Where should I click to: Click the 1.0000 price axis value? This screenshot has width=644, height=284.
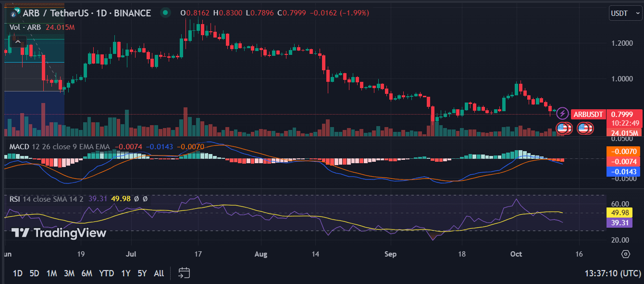pos(621,79)
